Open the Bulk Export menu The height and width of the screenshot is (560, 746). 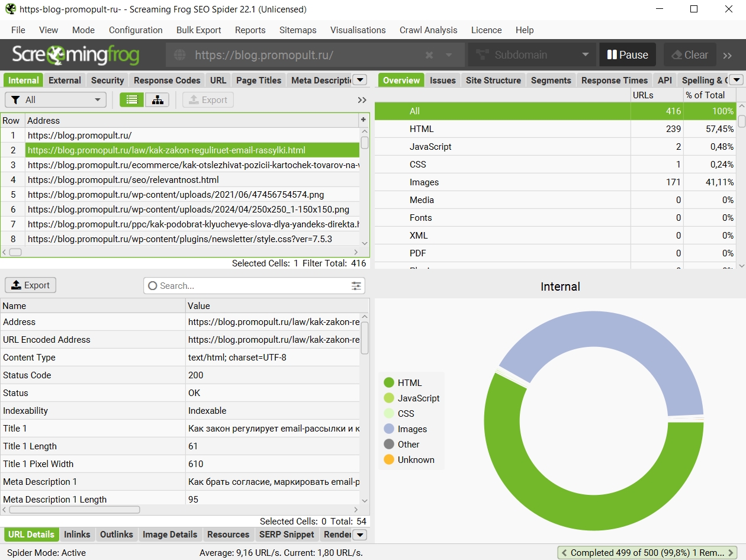click(x=198, y=30)
